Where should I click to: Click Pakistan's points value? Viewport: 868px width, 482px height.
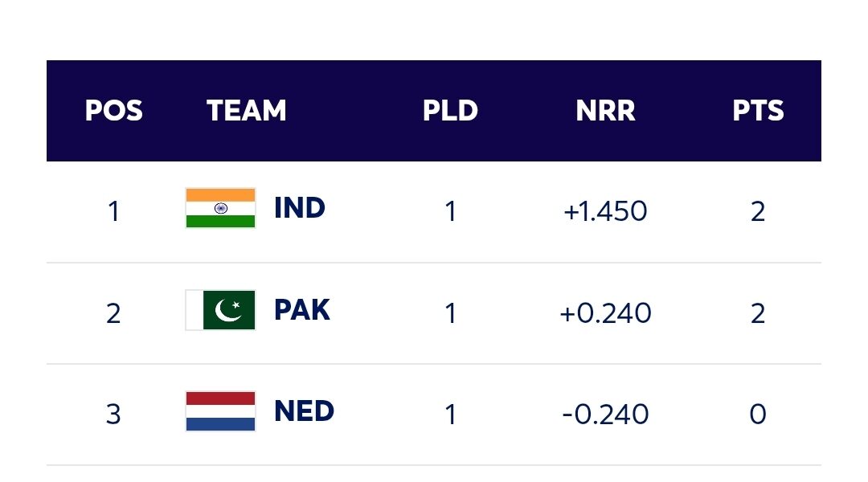[758, 313]
